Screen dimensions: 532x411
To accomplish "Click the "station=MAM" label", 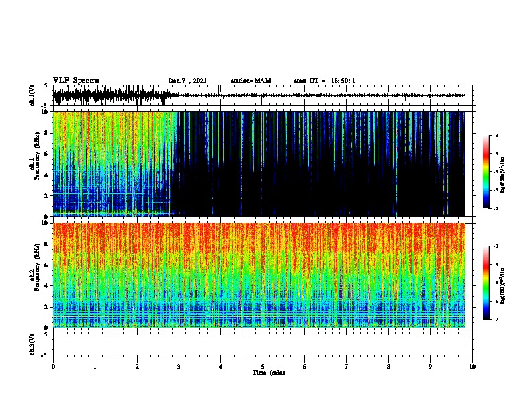I will [251, 81].
